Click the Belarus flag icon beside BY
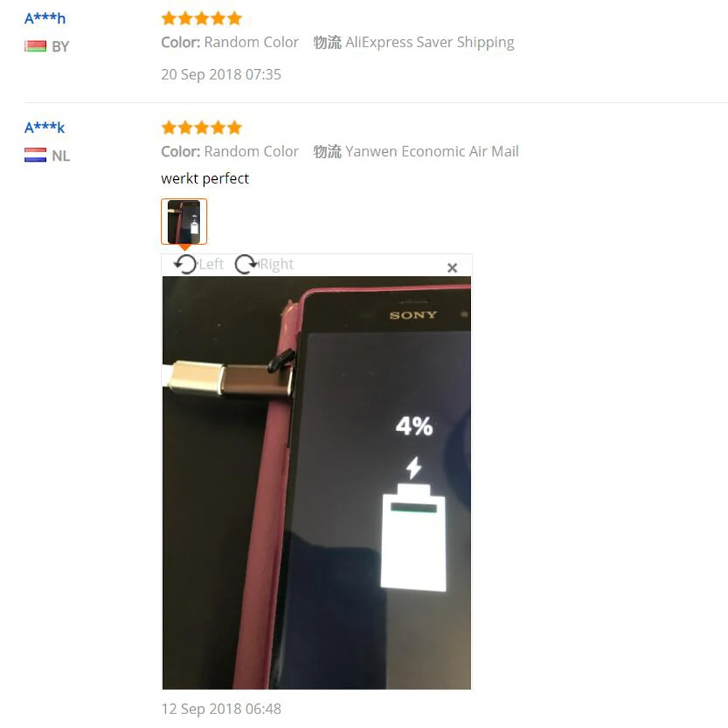The width and height of the screenshot is (728, 728). (x=35, y=46)
